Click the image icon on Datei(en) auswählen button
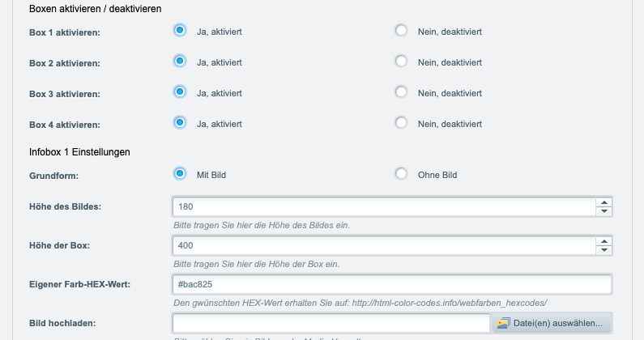644x340 pixels. click(504, 324)
